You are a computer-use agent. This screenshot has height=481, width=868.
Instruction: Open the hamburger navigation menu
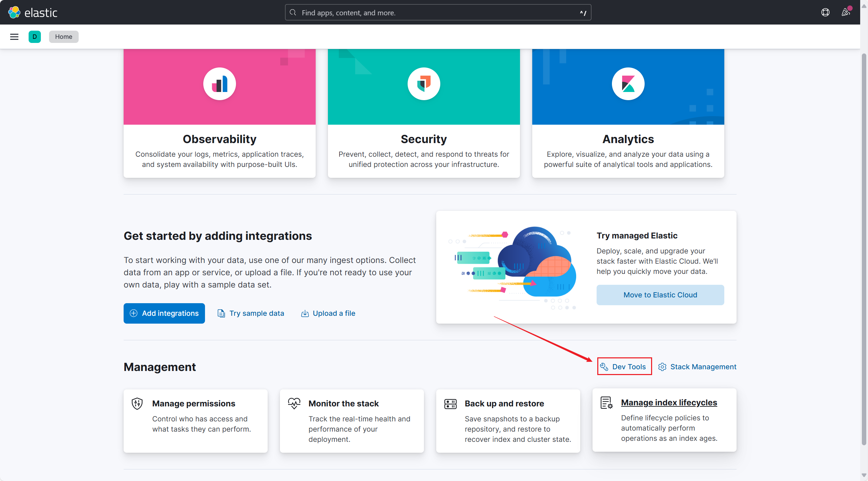tap(14, 37)
